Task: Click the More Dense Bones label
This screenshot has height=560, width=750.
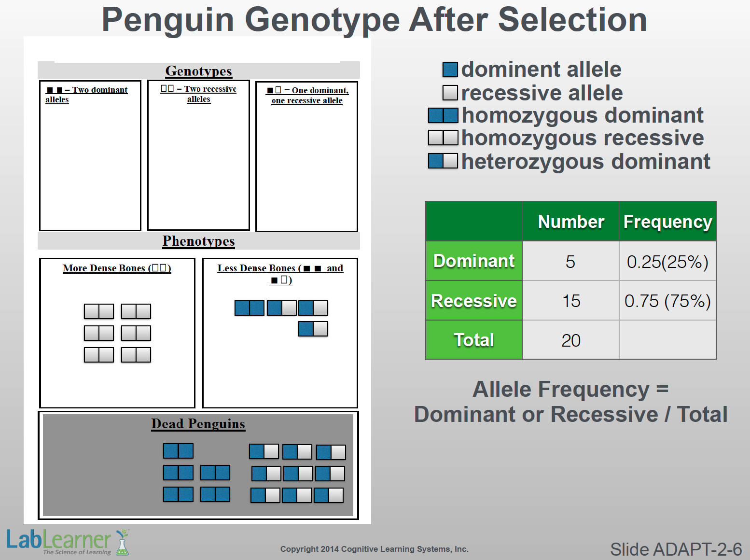Action: coord(117,268)
